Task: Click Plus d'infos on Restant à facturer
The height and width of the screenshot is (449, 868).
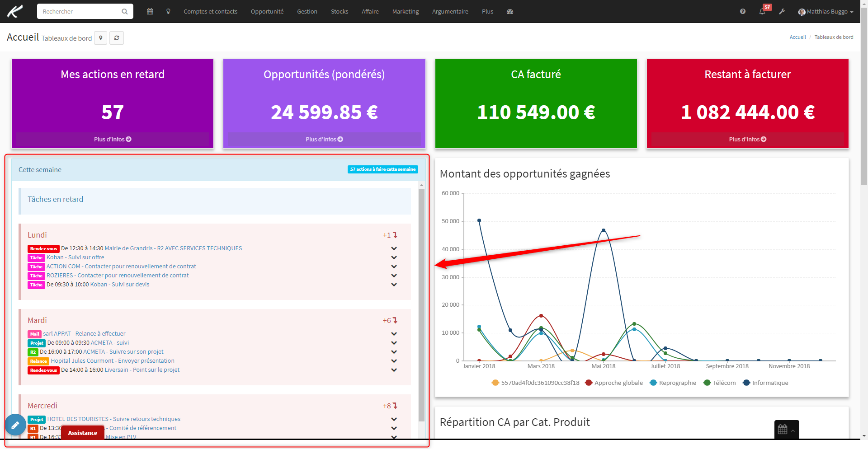Action: click(747, 139)
